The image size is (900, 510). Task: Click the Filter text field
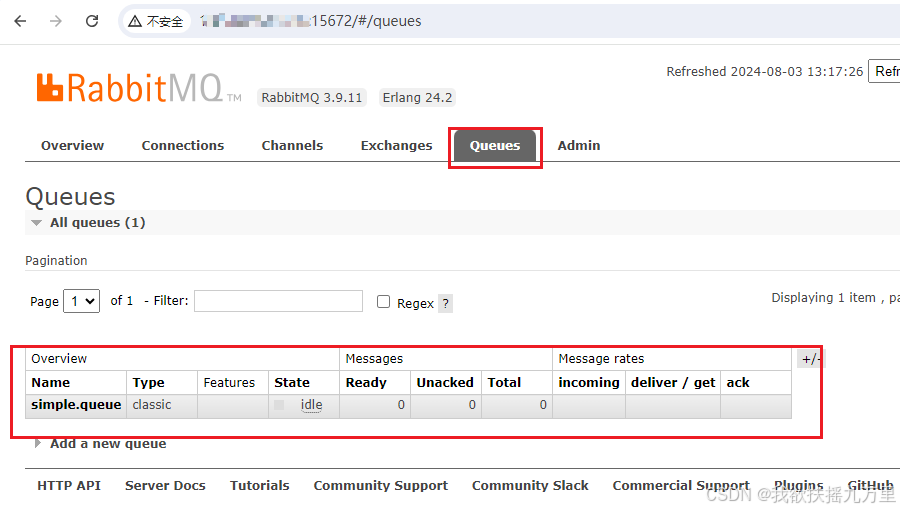point(278,301)
